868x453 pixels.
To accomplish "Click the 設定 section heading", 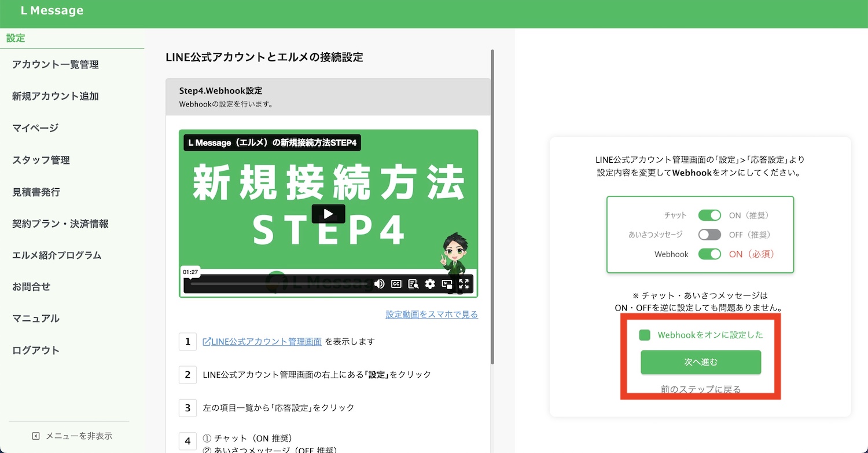I will [16, 38].
